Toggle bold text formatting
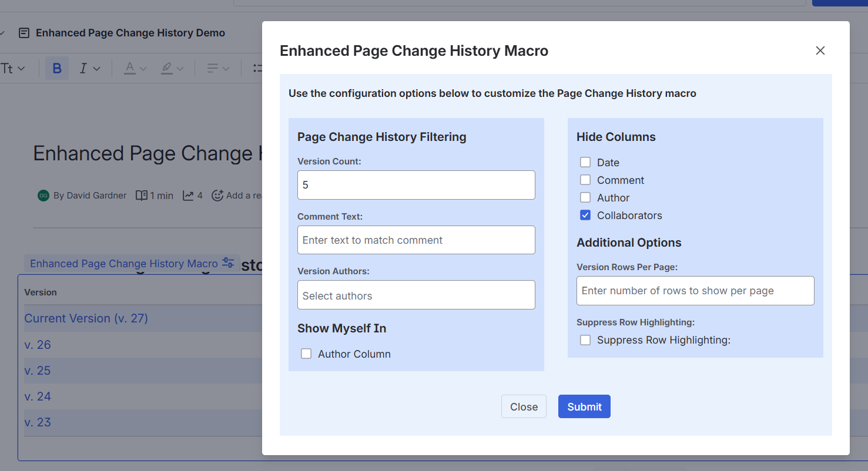The image size is (868, 471). pyautogui.click(x=57, y=69)
